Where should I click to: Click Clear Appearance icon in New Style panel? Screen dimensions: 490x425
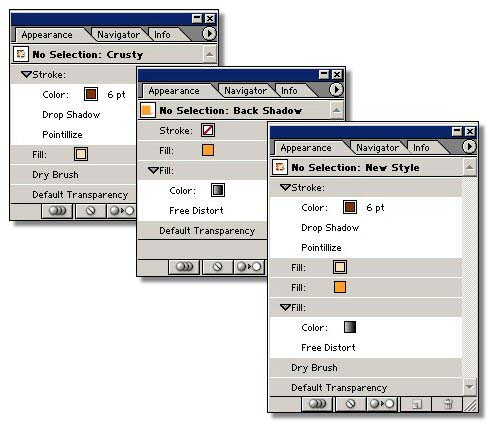pos(350,404)
